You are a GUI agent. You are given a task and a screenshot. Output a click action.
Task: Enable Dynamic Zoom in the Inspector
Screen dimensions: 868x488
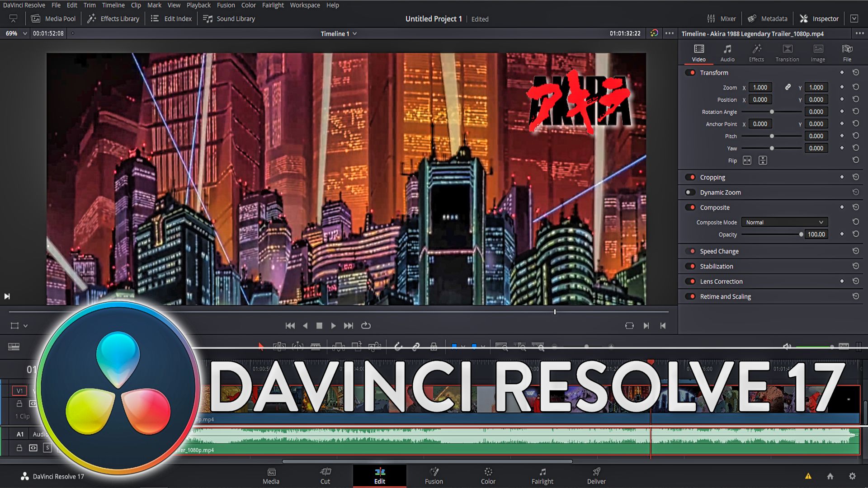[x=690, y=192]
